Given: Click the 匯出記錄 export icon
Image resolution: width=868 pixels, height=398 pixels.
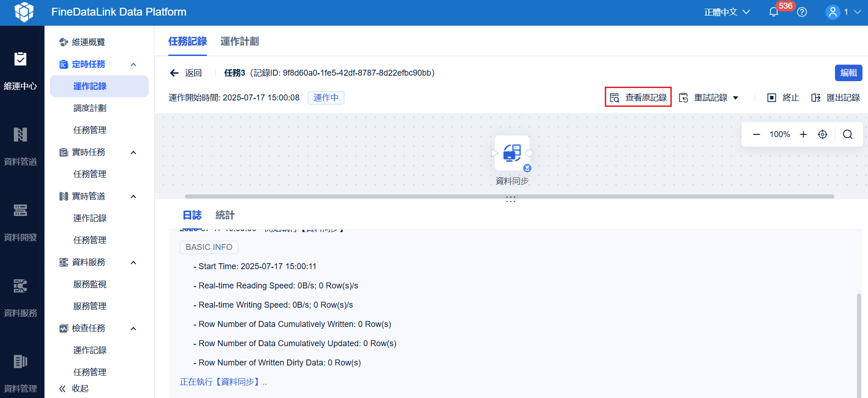Looking at the screenshot, I should click(x=816, y=98).
